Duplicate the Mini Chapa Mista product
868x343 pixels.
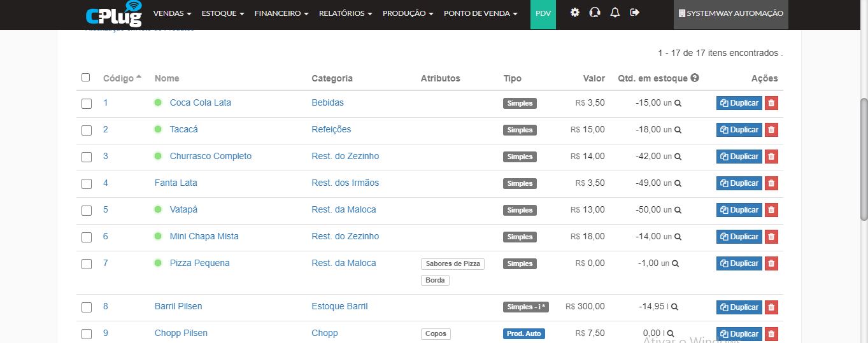(x=739, y=237)
